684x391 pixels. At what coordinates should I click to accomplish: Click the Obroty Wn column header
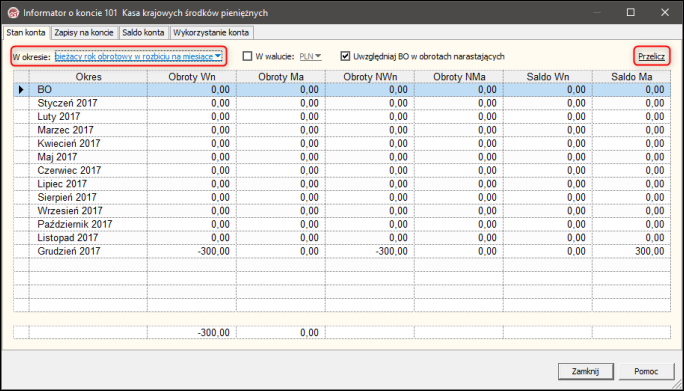tap(192, 77)
